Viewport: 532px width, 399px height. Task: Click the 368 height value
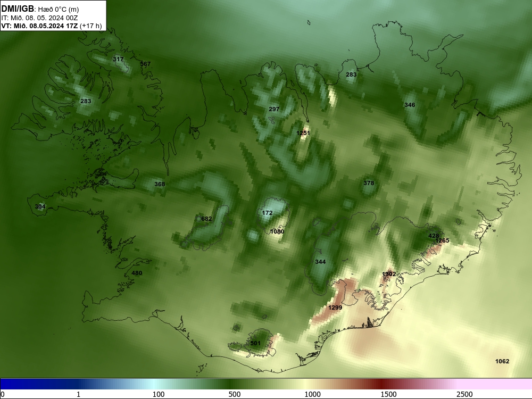(x=160, y=184)
